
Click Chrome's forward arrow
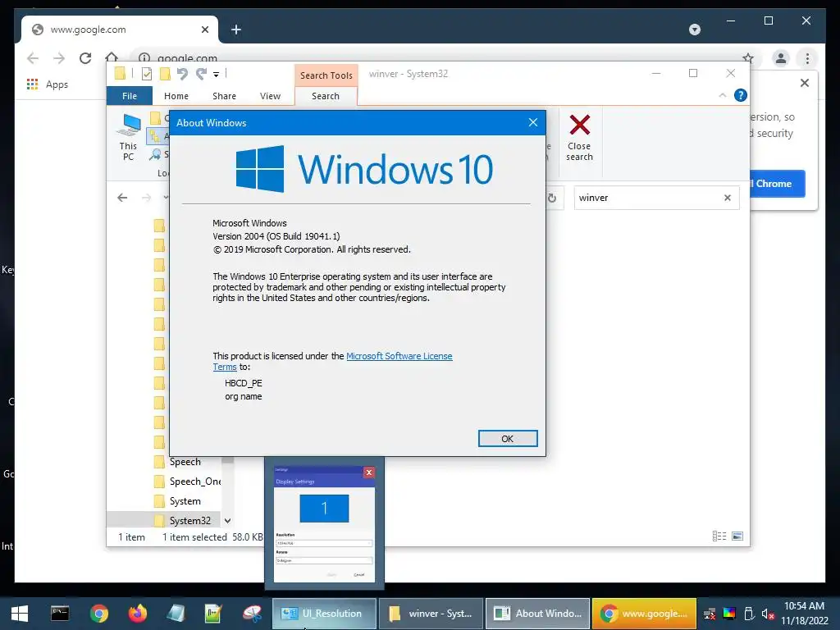tap(59, 58)
